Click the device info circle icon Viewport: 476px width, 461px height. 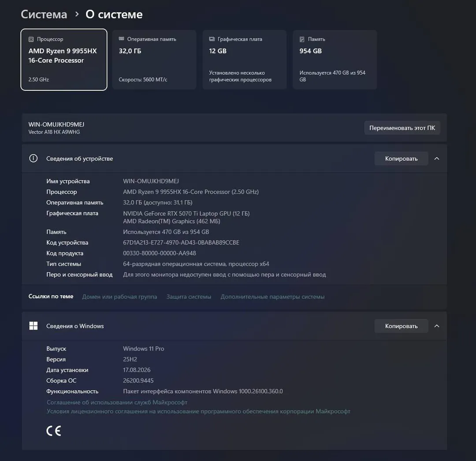coord(33,158)
